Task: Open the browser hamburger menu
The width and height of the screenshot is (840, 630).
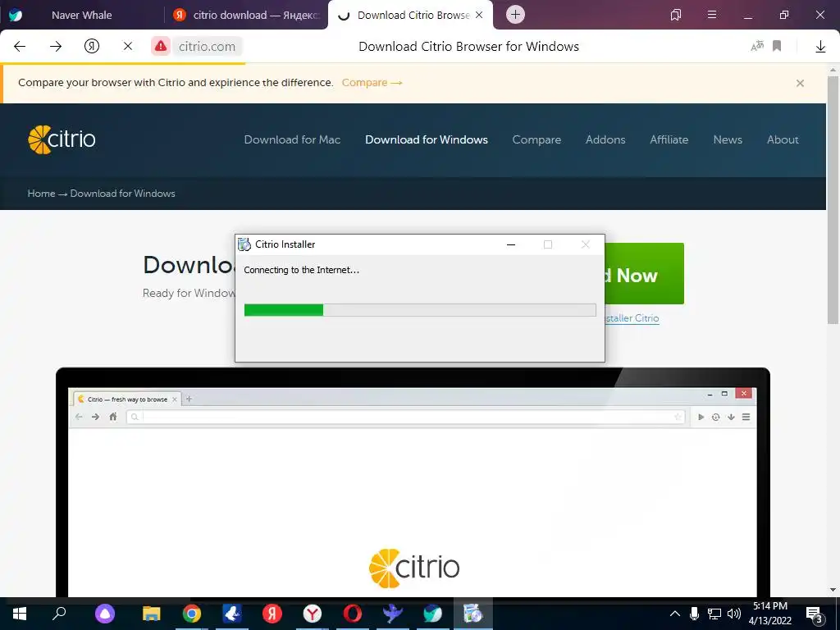Action: [x=712, y=15]
